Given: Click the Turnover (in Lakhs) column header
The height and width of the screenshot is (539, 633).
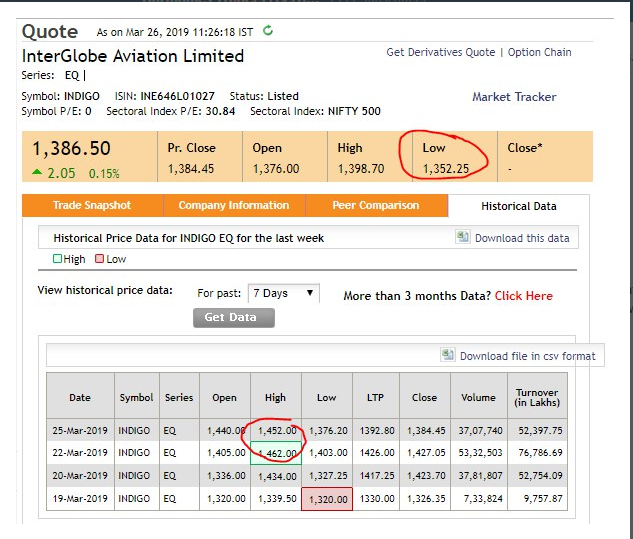Looking at the screenshot, I should point(537,397).
